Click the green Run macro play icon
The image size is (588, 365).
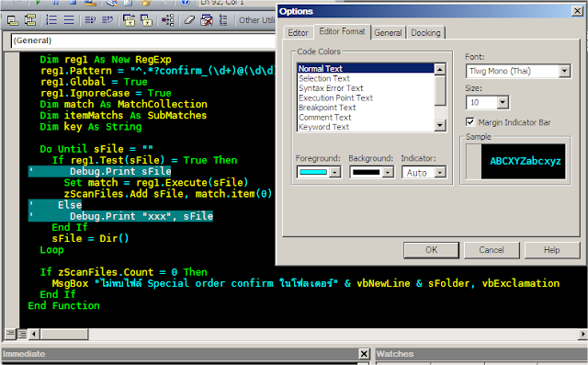(x=39, y=2)
